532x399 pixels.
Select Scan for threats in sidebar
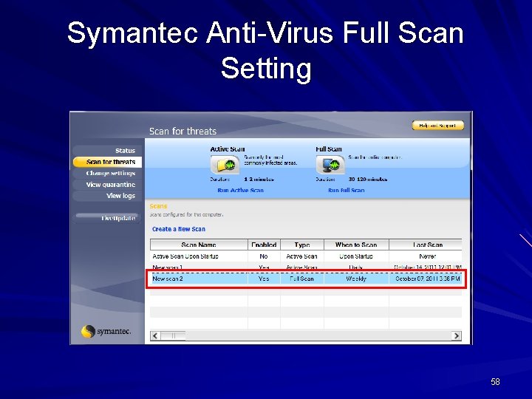click(107, 162)
